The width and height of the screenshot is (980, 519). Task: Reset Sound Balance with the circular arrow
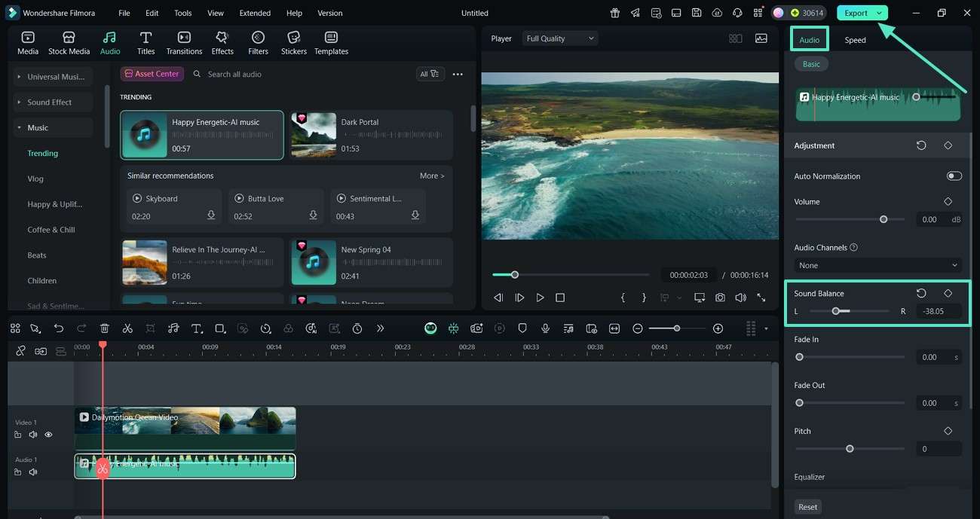point(921,293)
